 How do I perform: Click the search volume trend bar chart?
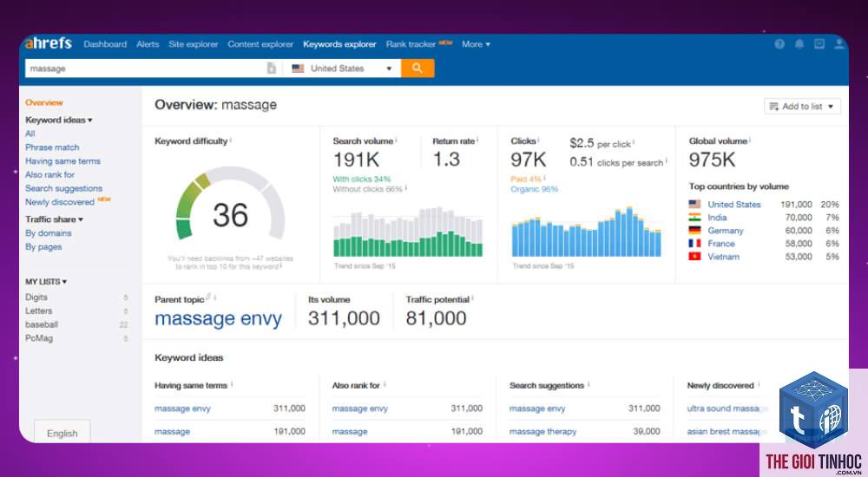point(408,232)
